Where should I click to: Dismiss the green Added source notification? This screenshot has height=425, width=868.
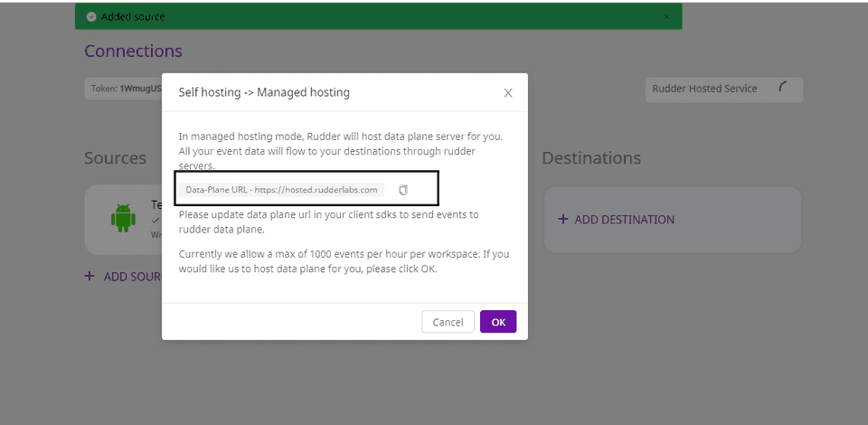click(x=666, y=16)
